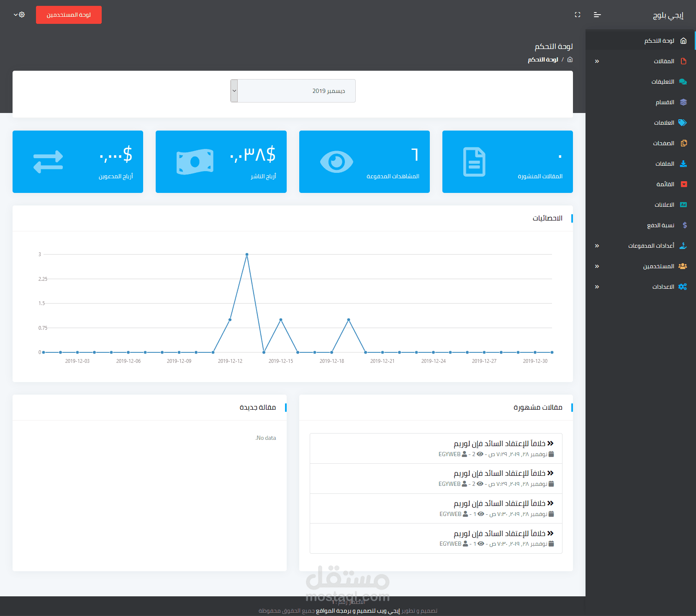
Task: Click the red لوحة المستخدمين button
Action: (x=69, y=15)
